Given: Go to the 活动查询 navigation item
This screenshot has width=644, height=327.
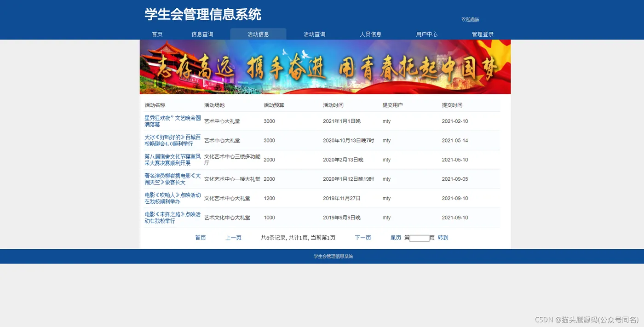Looking at the screenshot, I should click(314, 34).
